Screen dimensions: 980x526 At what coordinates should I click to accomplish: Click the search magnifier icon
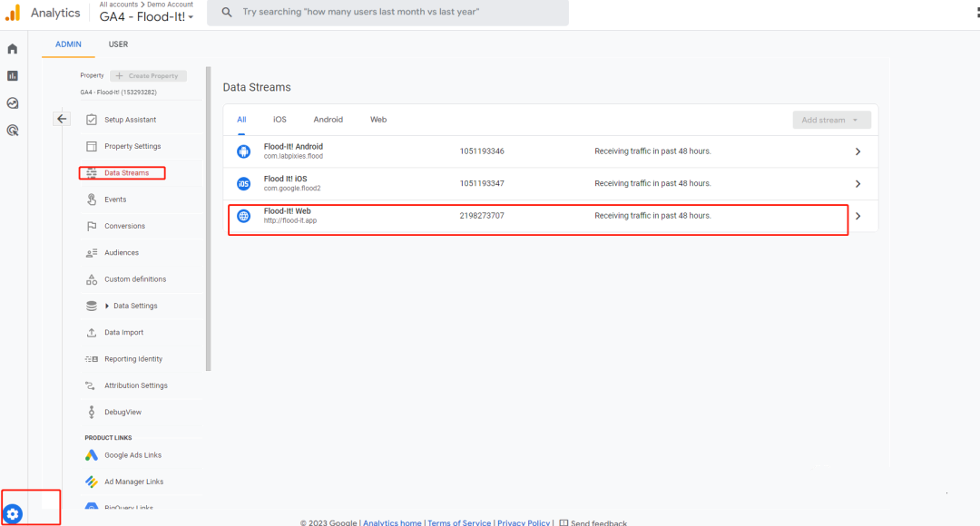[227, 12]
